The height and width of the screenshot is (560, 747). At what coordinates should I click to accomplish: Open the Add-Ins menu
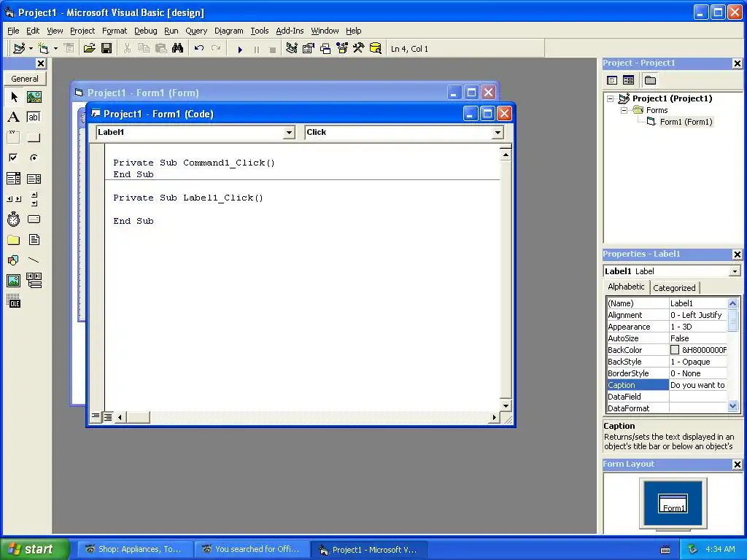click(x=290, y=31)
